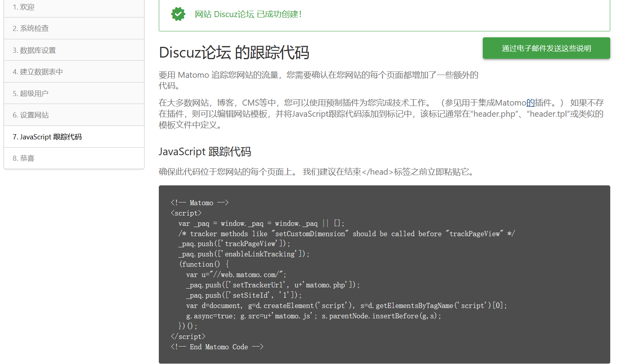This screenshot has width=644, height=364.
Task: Click the g.async=true code line
Action: [x=314, y=316]
